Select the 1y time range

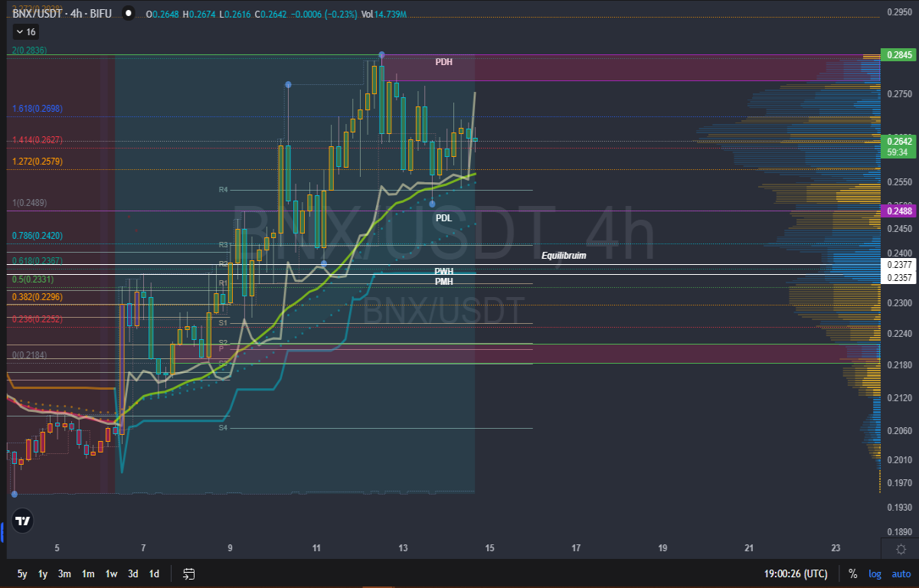(x=43, y=573)
